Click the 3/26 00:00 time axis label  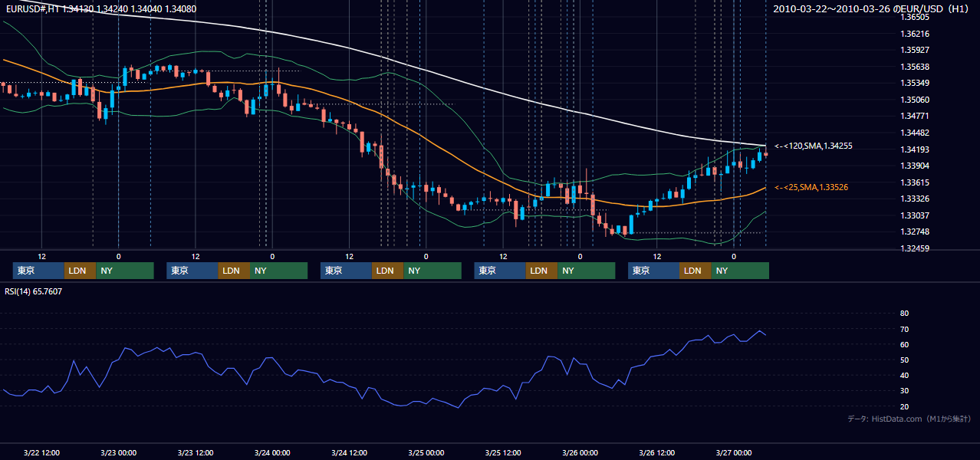tap(580, 453)
